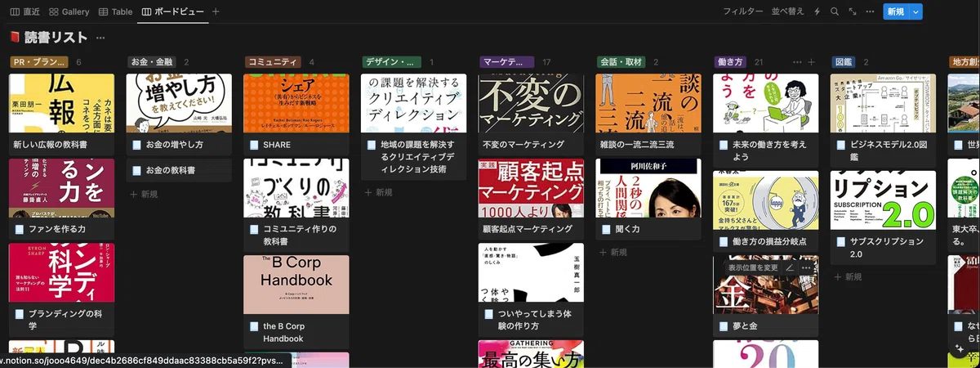Click the purple マーケテ… group tag
Image resolution: width=980 pixels, height=368 pixels.
[507, 61]
